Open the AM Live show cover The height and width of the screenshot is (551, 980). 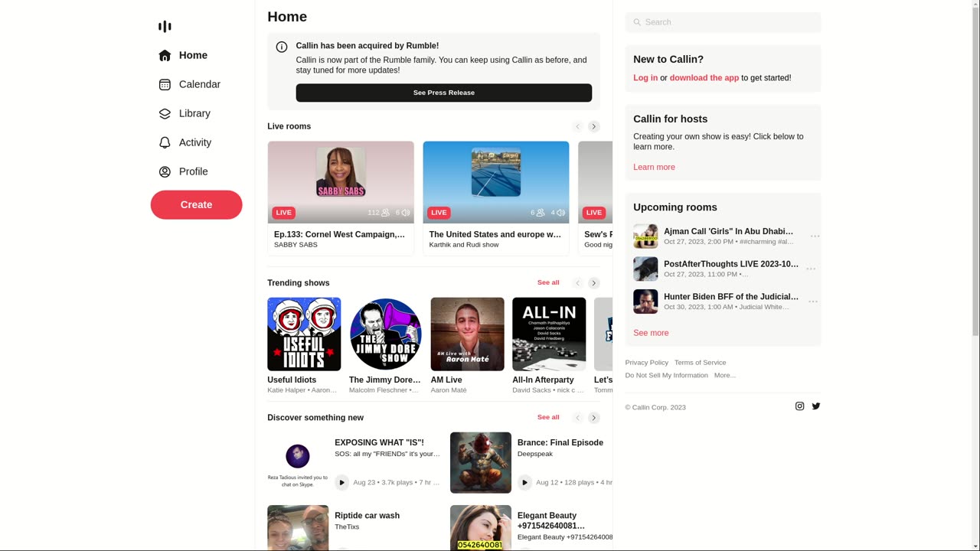468,334
